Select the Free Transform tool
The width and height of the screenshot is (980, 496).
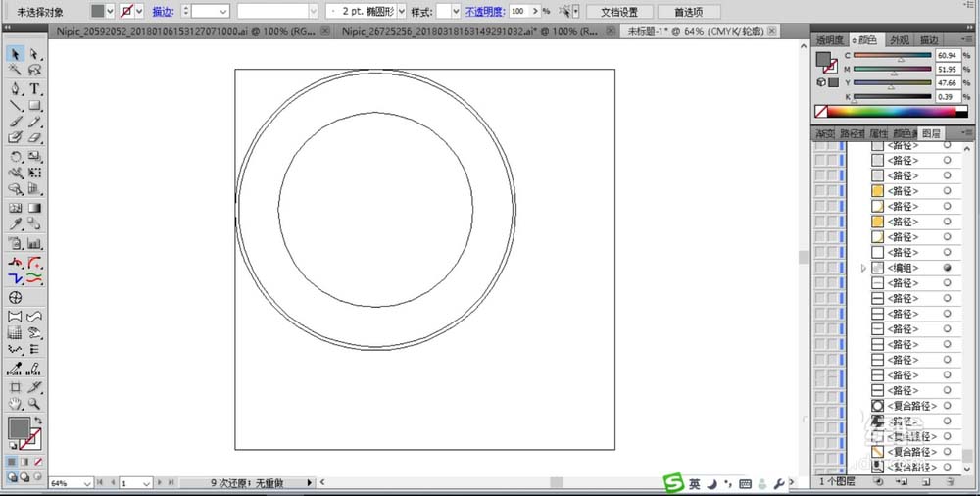click(x=34, y=172)
